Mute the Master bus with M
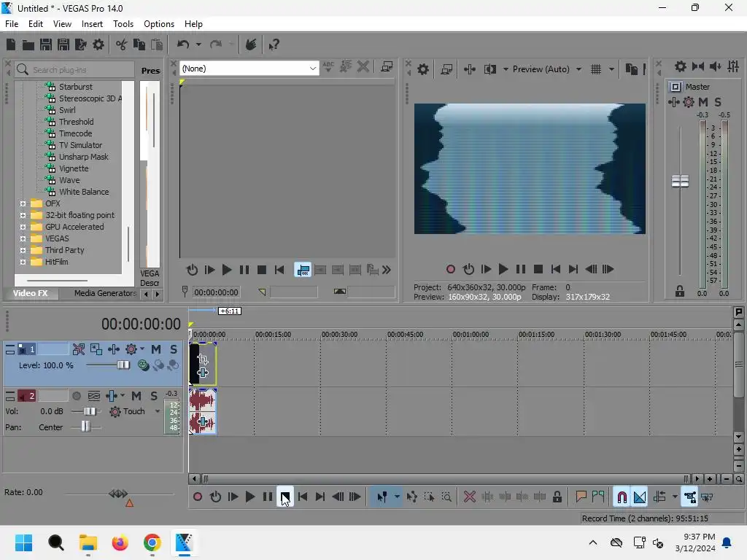747x560 pixels. coord(703,102)
